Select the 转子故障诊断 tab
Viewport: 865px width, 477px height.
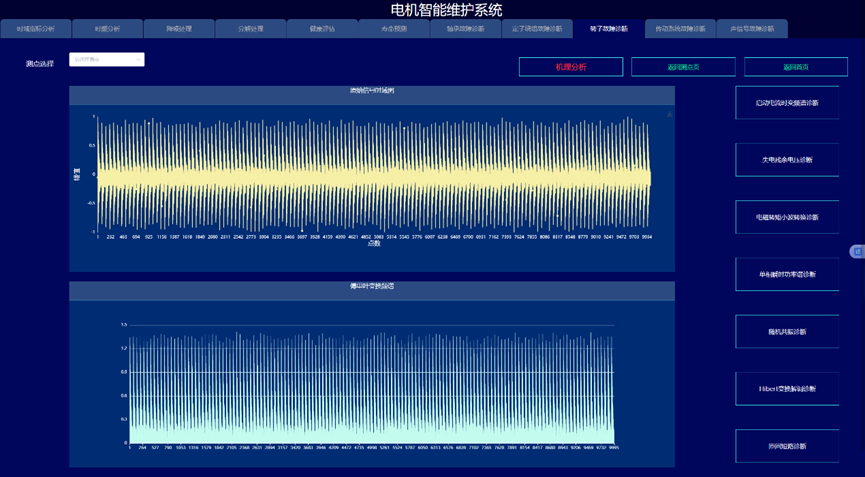608,29
